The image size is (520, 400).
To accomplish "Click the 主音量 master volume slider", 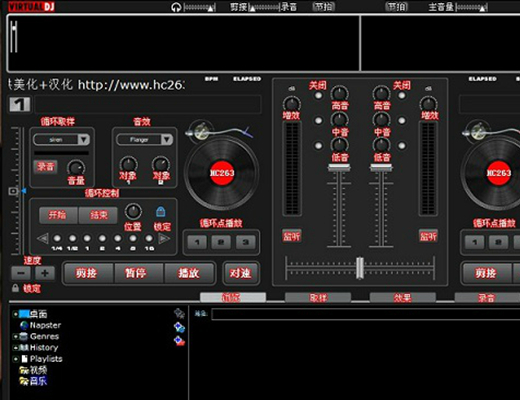I will click(472, 7).
